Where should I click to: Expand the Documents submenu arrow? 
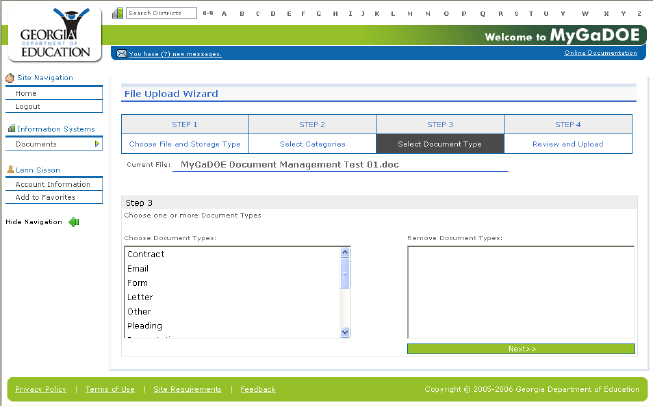[x=97, y=144]
